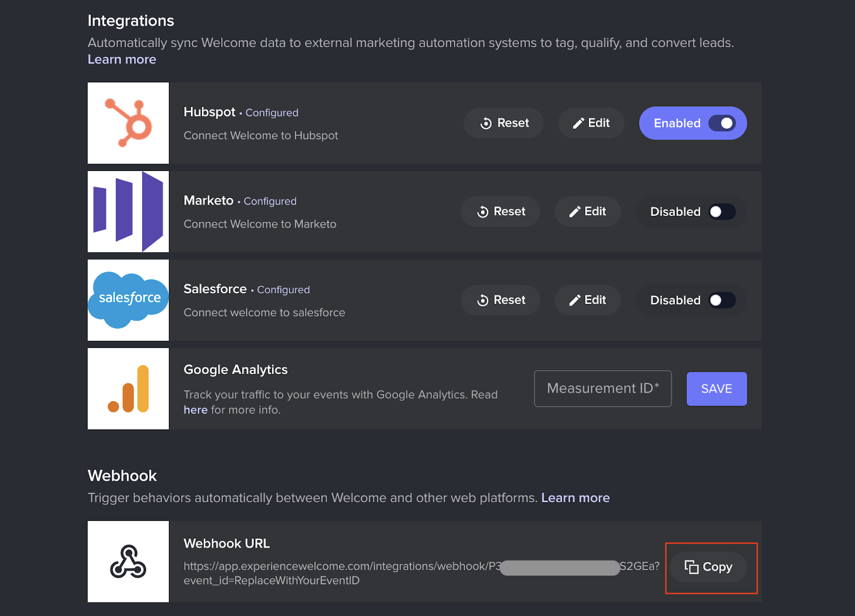The height and width of the screenshot is (616, 855).
Task: Reset the Salesforce integration
Action: (500, 300)
